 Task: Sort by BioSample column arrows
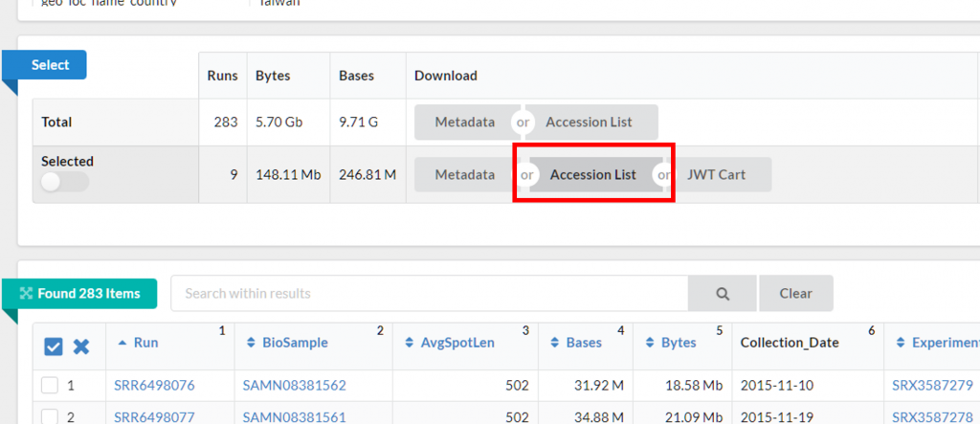[251, 343]
